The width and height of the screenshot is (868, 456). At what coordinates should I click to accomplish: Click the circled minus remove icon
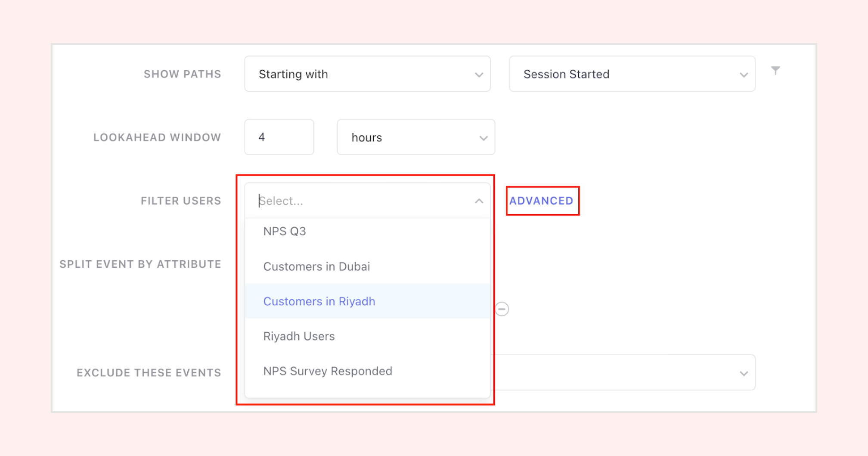tap(502, 309)
